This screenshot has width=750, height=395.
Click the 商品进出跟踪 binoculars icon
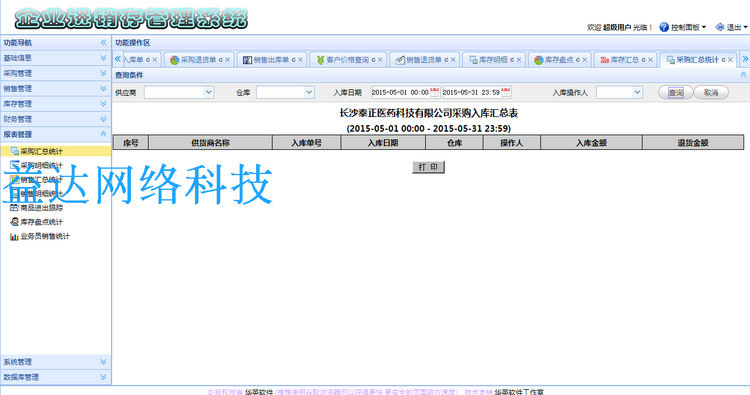[x=14, y=208]
